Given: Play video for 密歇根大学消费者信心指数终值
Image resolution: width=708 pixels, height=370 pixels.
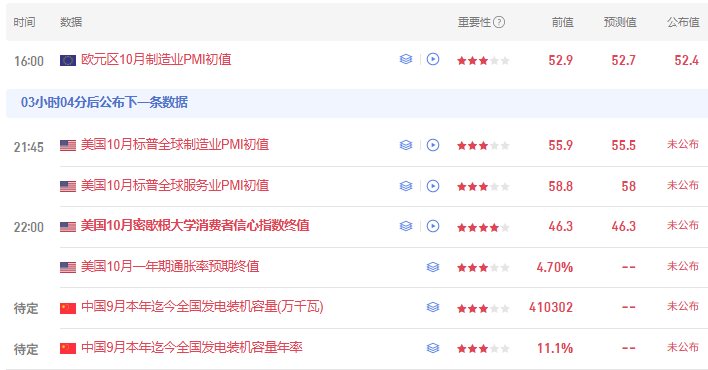Looking at the screenshot, I should pyautogui.click(x=433, y=226).
